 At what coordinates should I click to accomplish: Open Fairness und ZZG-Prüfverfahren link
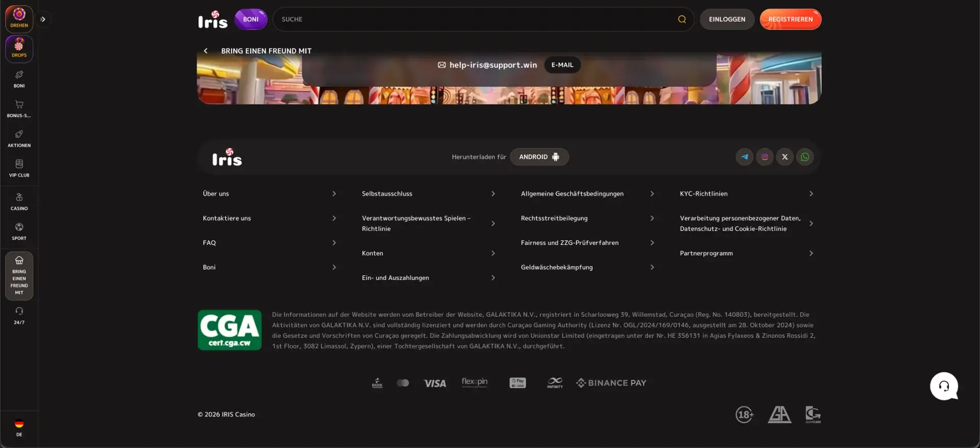click(x=587, y=243)
